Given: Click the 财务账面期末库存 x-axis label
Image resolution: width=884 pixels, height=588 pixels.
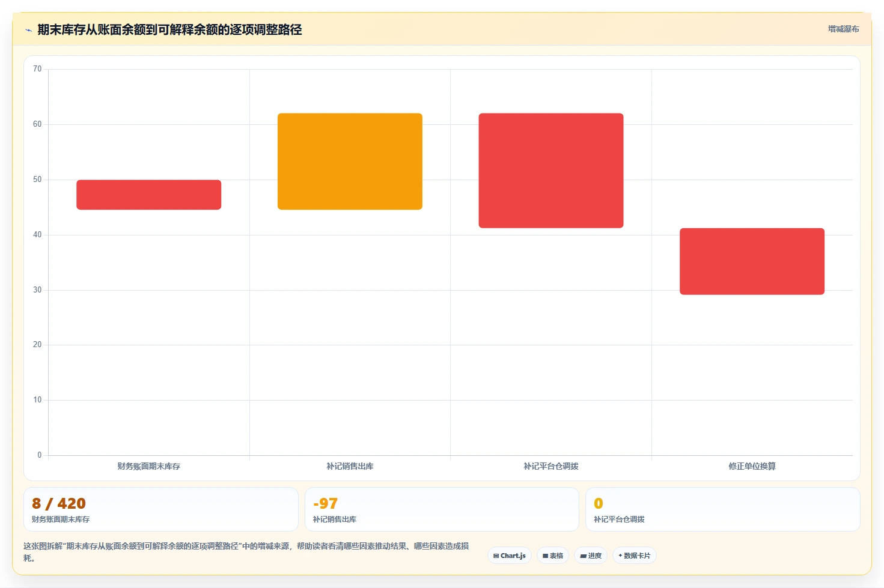Looking at the screenshot, I should tap(149, 466).
